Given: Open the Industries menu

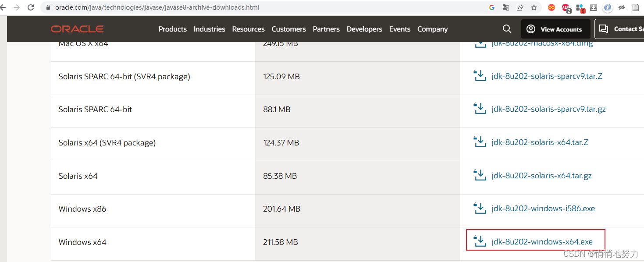Looking at the screenshot, I should click(209, 29).
